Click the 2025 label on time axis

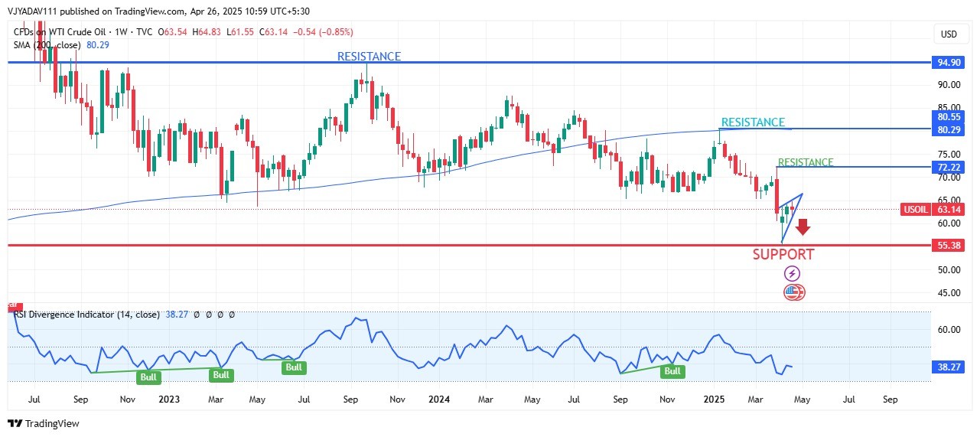(x=713, y=399)
